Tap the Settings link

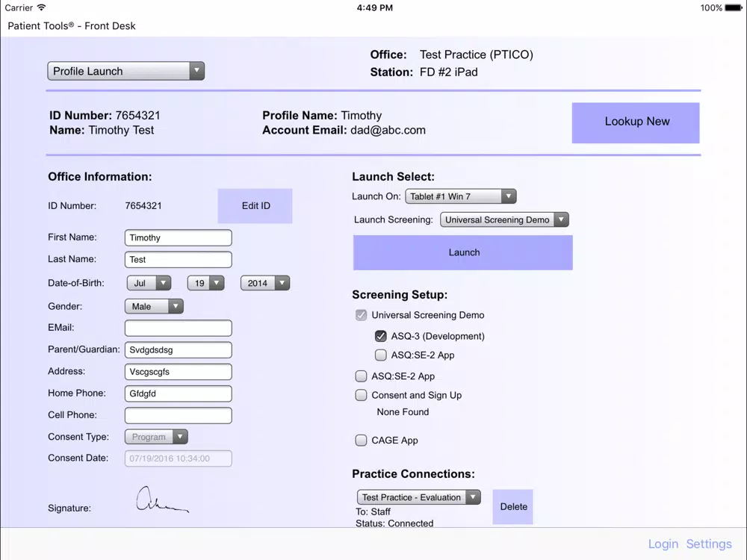[709, 544]
